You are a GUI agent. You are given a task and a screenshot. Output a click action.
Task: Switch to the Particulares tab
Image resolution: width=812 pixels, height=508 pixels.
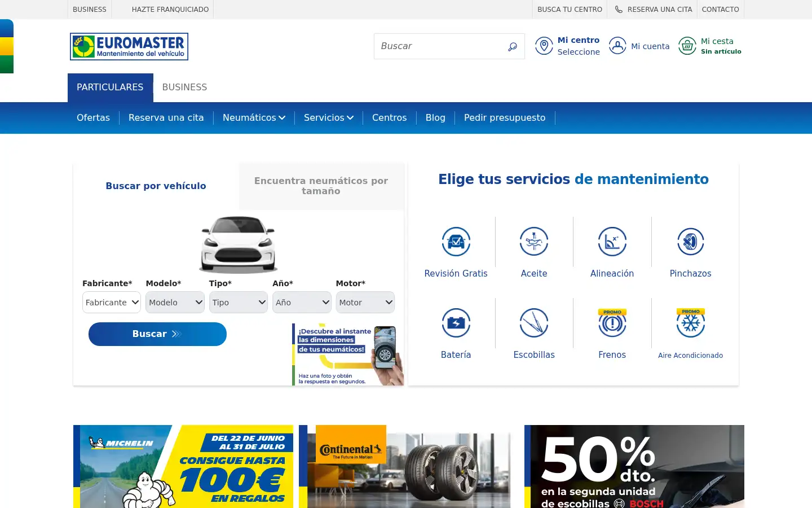110,87
